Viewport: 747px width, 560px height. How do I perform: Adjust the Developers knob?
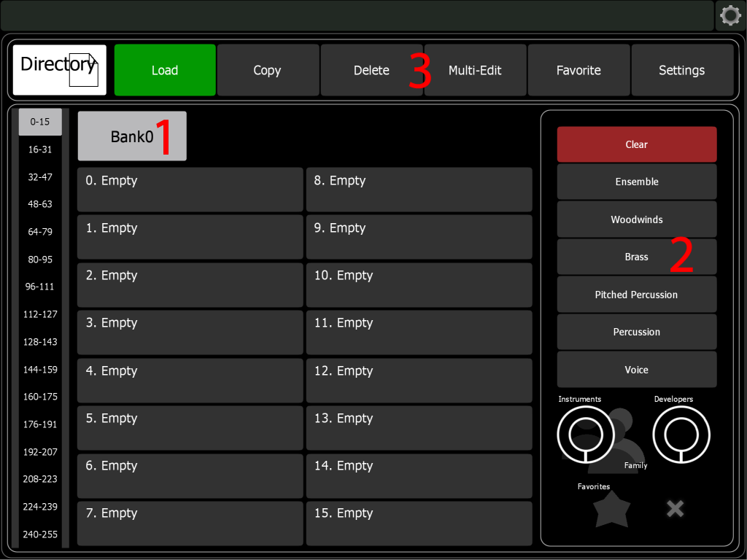[681, 435]
